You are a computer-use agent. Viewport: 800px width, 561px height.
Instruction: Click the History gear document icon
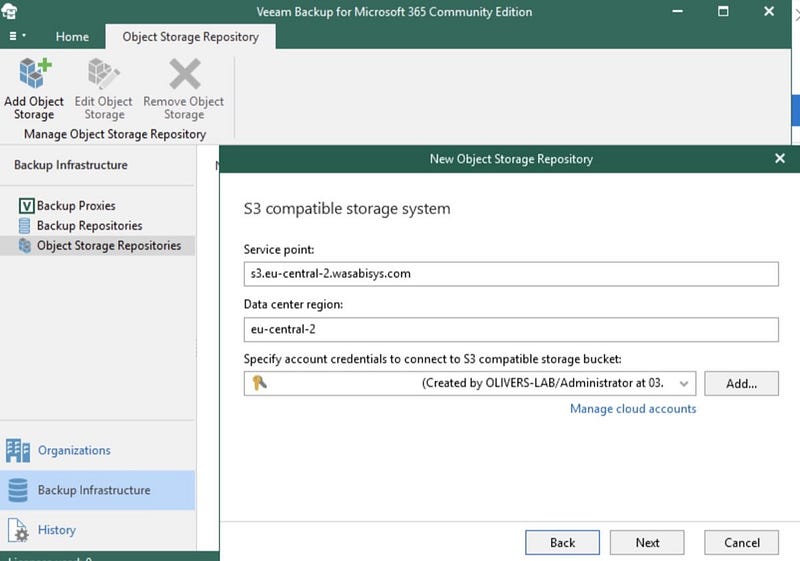tap(18, 530)
